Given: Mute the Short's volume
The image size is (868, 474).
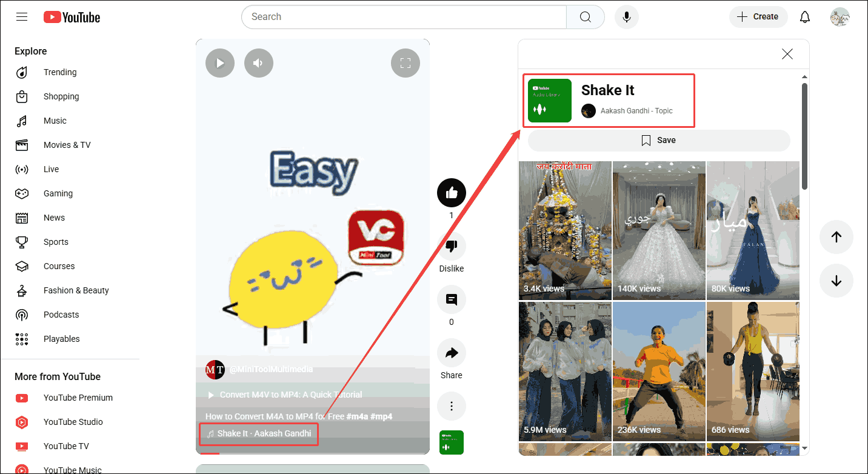Looking at the screenshot, I should [x=259, y=63].
